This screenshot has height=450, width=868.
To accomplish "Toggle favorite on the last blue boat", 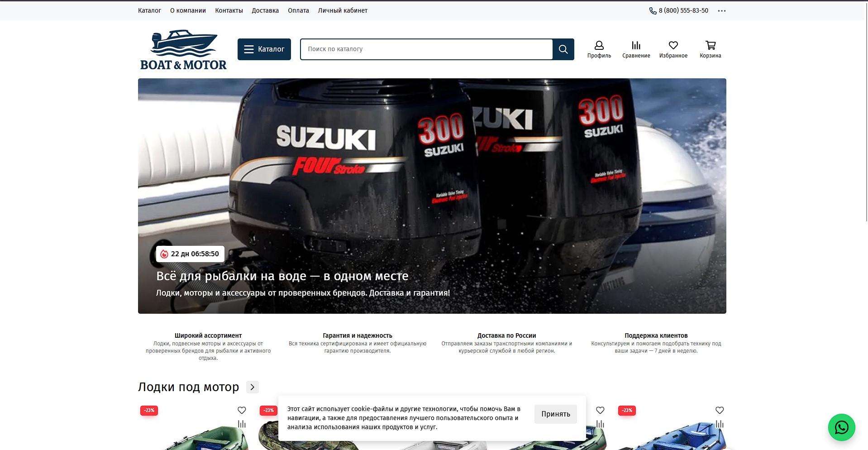I will 719,410.
